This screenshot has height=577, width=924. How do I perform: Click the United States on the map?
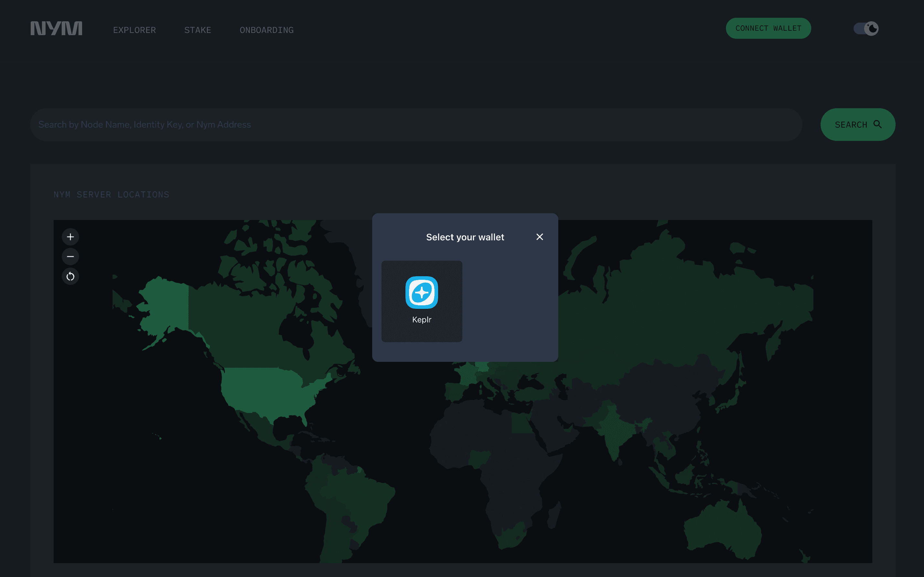[x=267, y=391]
